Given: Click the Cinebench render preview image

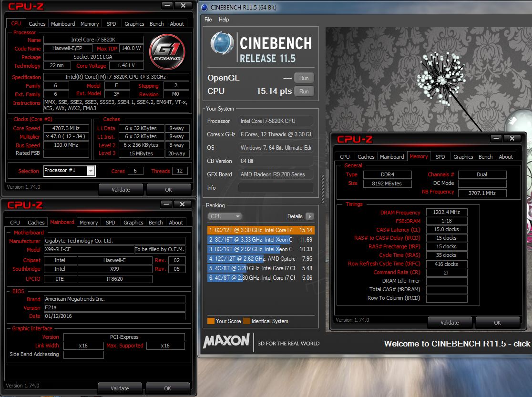Looking at the screenshot, I should click(x=429, y=180).
